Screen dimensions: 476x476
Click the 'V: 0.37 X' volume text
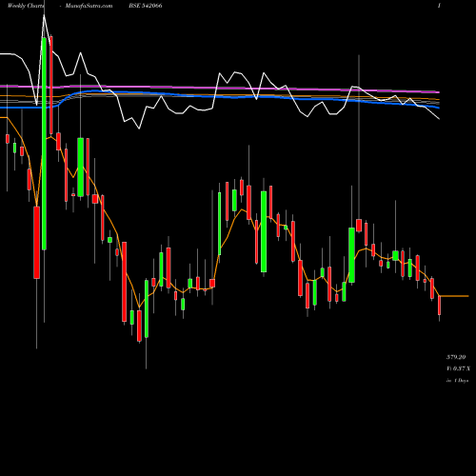point(458,368)
